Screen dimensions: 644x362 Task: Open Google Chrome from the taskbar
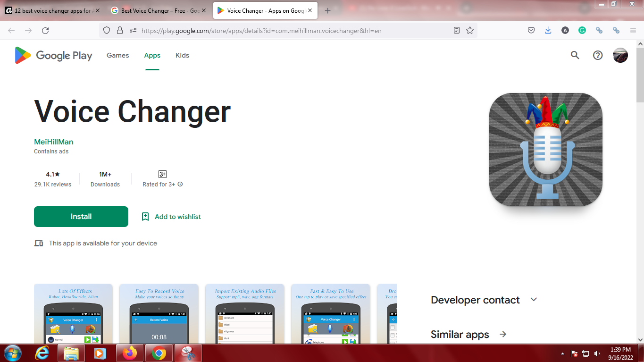coord(159,353)
